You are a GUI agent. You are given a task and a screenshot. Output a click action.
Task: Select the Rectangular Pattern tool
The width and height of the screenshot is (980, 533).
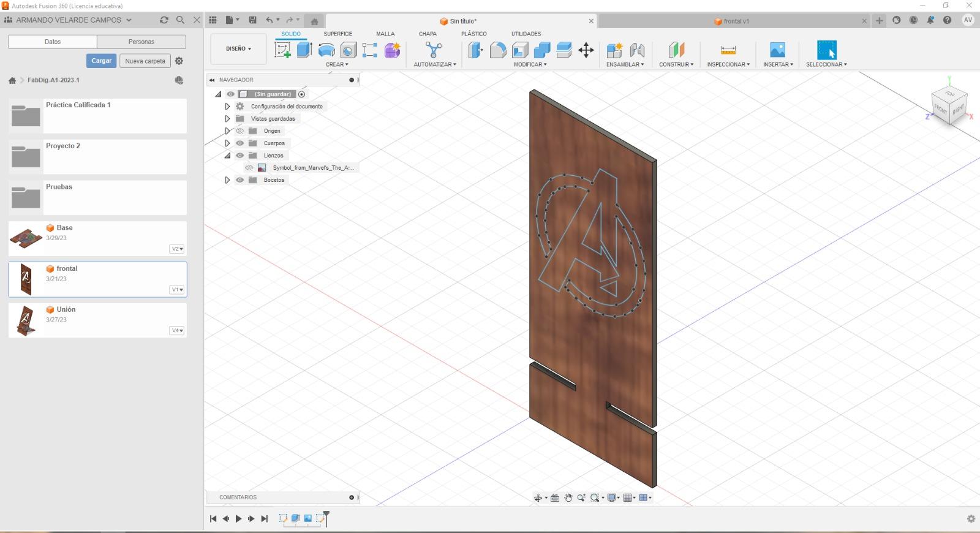click(370, 50)
